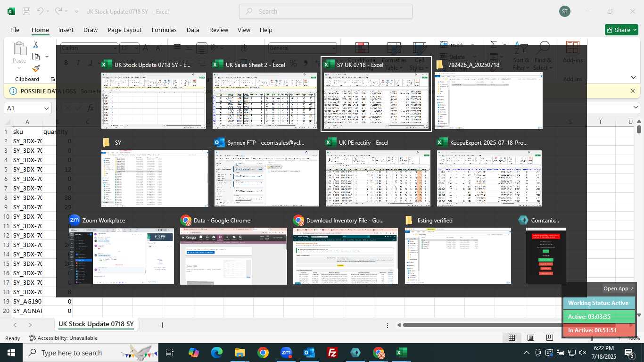Viewport: 644px width, 362px height.
Task: Switch to the Data ribbon tab
Action: 193,30
